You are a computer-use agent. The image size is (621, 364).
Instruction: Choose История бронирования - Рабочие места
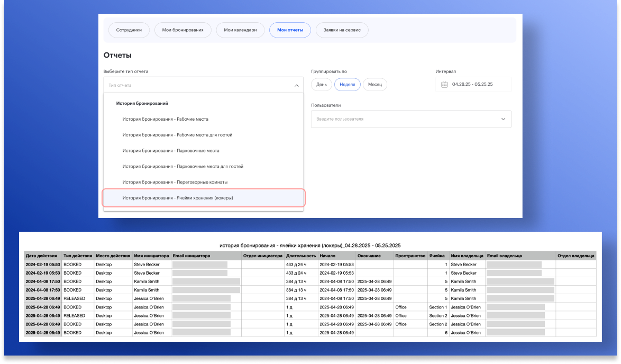(203, 119)
